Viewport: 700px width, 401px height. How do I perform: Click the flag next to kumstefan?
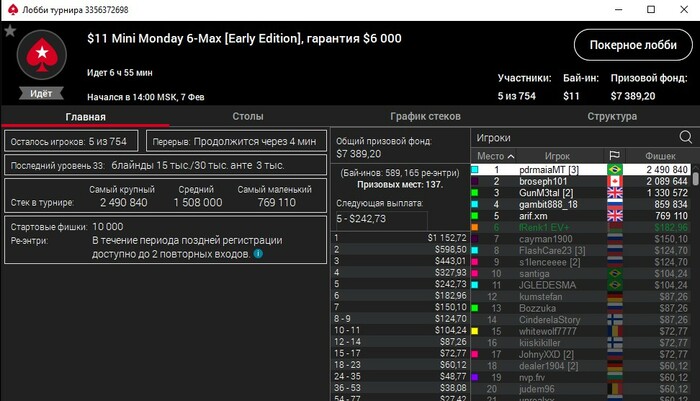click(615, 297)
